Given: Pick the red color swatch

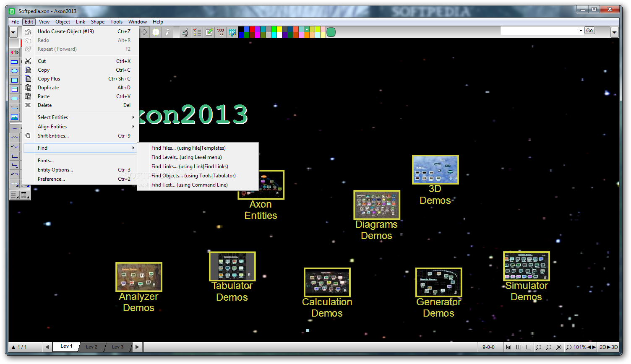Looking at the screenshot, I should [252, 29].
